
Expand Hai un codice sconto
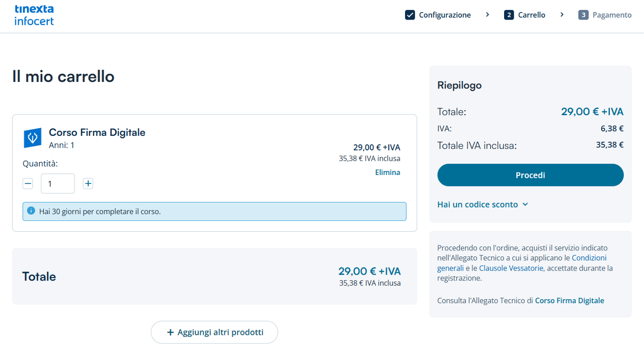(x=482, y=204)
